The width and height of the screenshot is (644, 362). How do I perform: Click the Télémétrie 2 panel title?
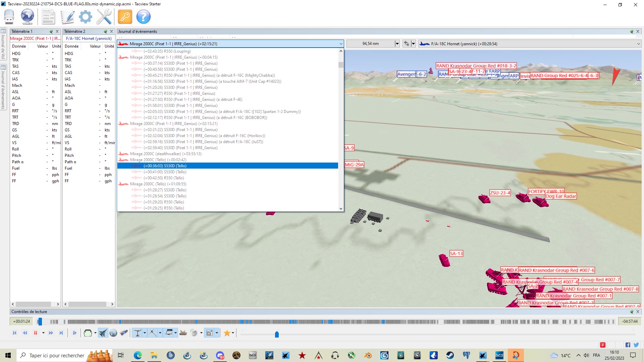pos(74,32)
